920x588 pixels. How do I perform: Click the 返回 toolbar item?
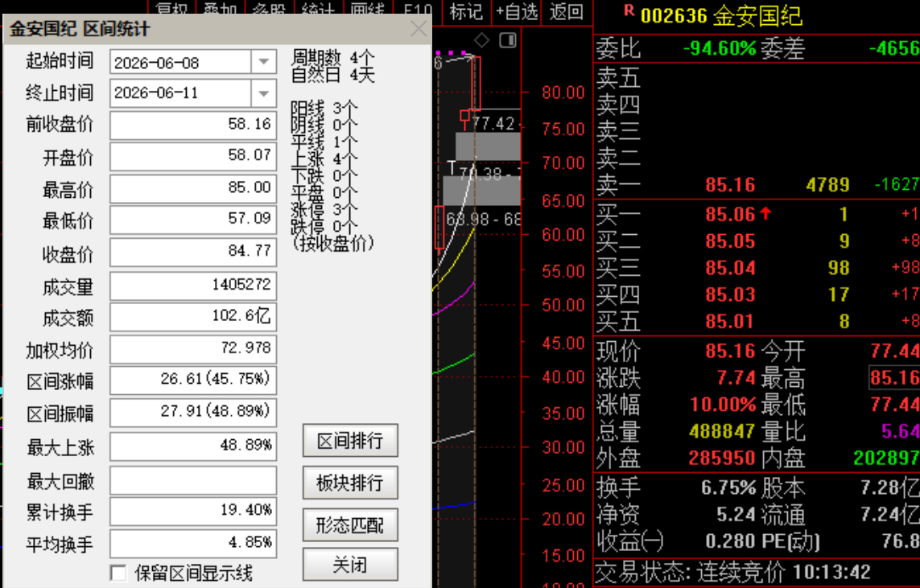point(566,11)
